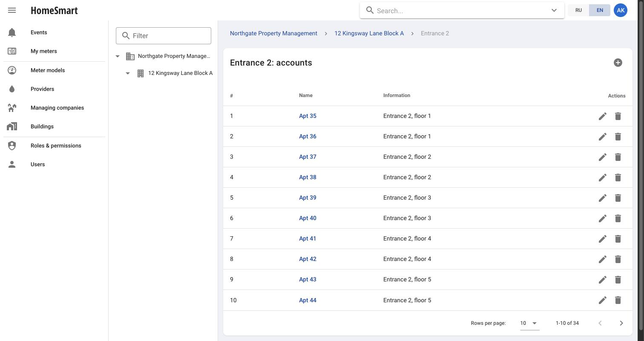Delete the Apt 41 account
The image size is (644, 341).
coord(618,239)
